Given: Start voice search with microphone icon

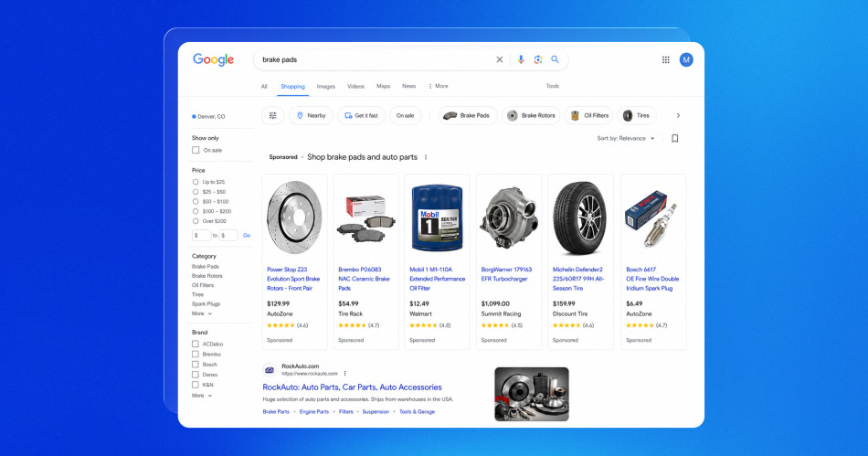Looking at the screenshot, I should (x=521, y=59).
